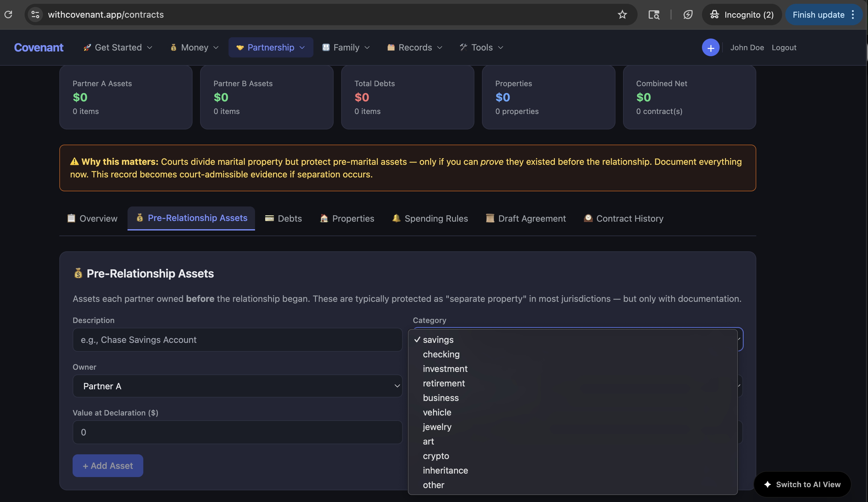Click the money bag icon on Pre-Relationship Assets tab
The image size is (868, 502).
click(x=140, y=218)
